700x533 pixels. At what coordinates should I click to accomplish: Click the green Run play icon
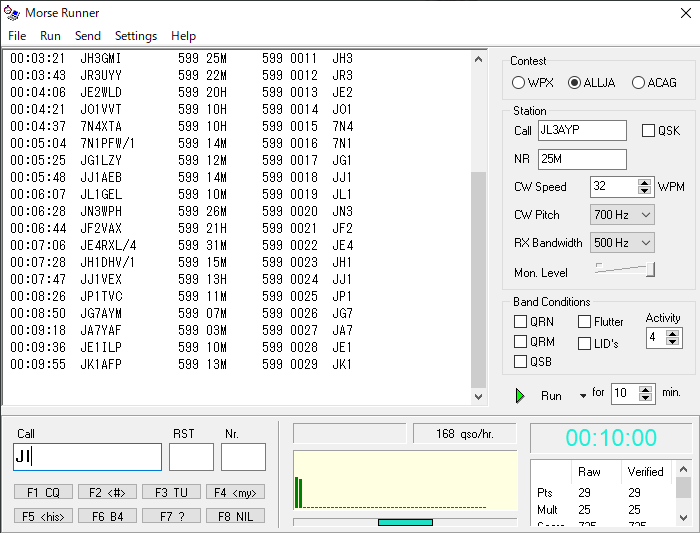pos(520,396)
